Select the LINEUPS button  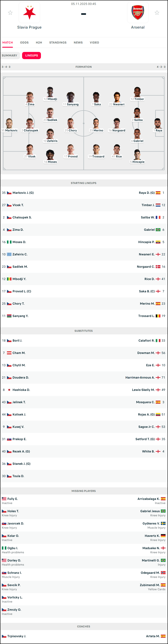pos(31,55)
